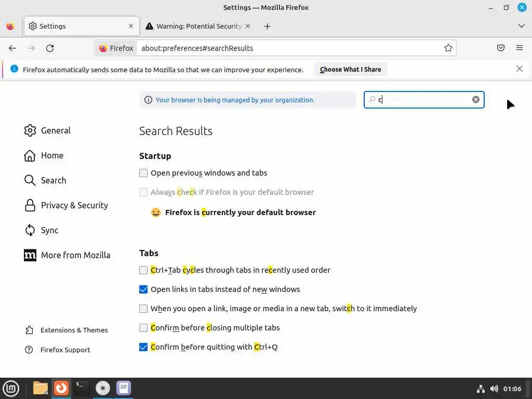The height and width of the screenshot is (399, 532).
Task: Open the Pocket save icon
Action: [501, 48]
